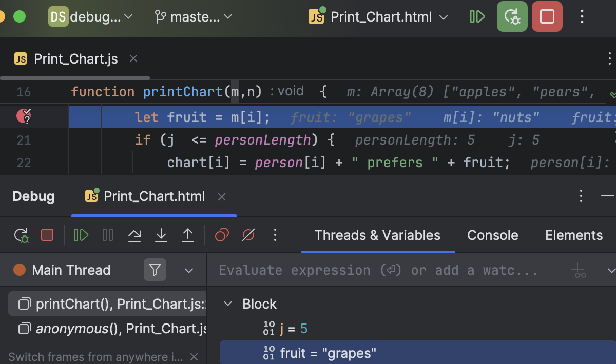Open the View Breakpoints dialog
Screen dimensions: 616x364
click(221, 235)
